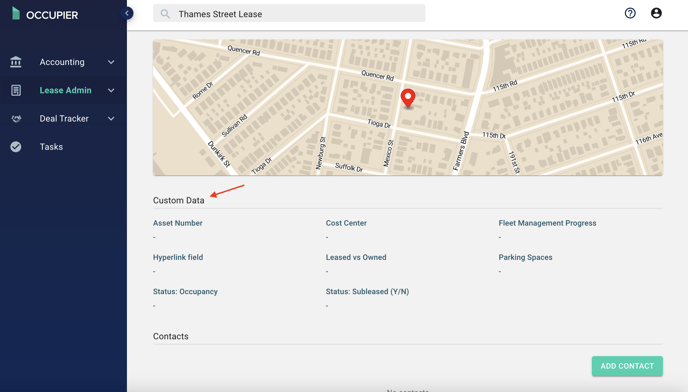Click the red location pin on map
The height and width of the screenshot is (392, 688).
tap(408, 98)
